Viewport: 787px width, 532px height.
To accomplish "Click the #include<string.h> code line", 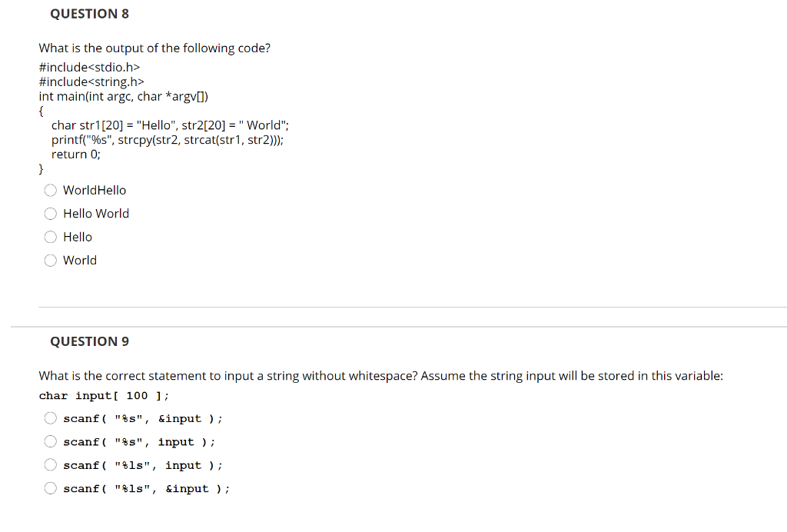I will pos(91,81).
